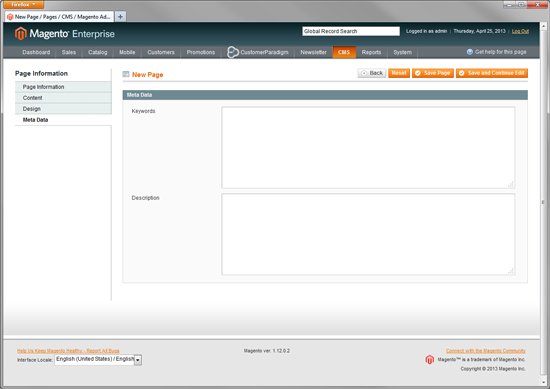Click the New Page heading icon
This screenshot has height=389, width=550.
click(x=126, y=74)
